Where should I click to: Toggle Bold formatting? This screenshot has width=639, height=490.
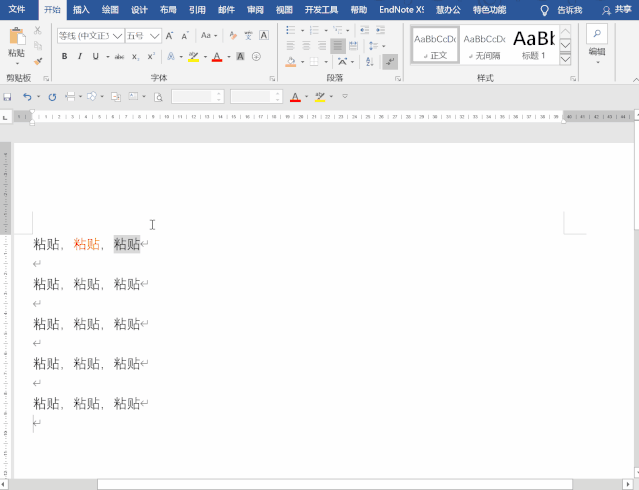(x=65, y=57)
